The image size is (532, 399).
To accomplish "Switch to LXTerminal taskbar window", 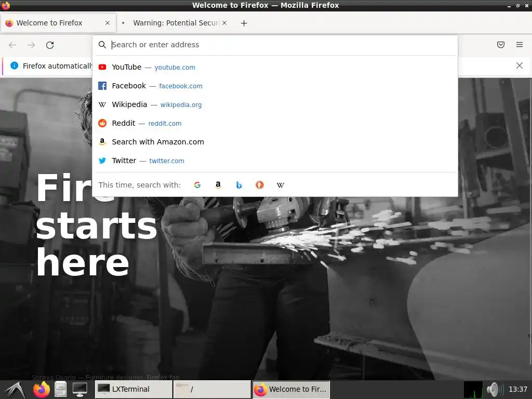I will (x=134, y=389).
